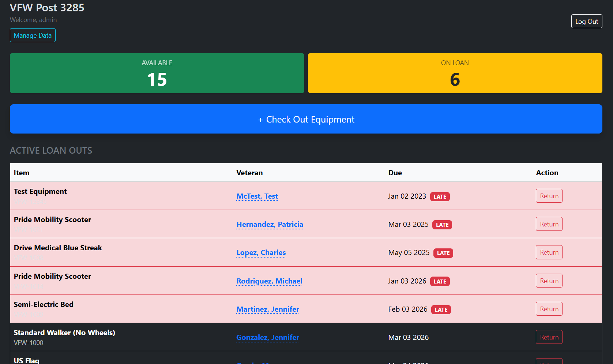Return the Pride Mobility Scooter from Hernandez
This screenshot has width=613, height=364.
(549, 224)
